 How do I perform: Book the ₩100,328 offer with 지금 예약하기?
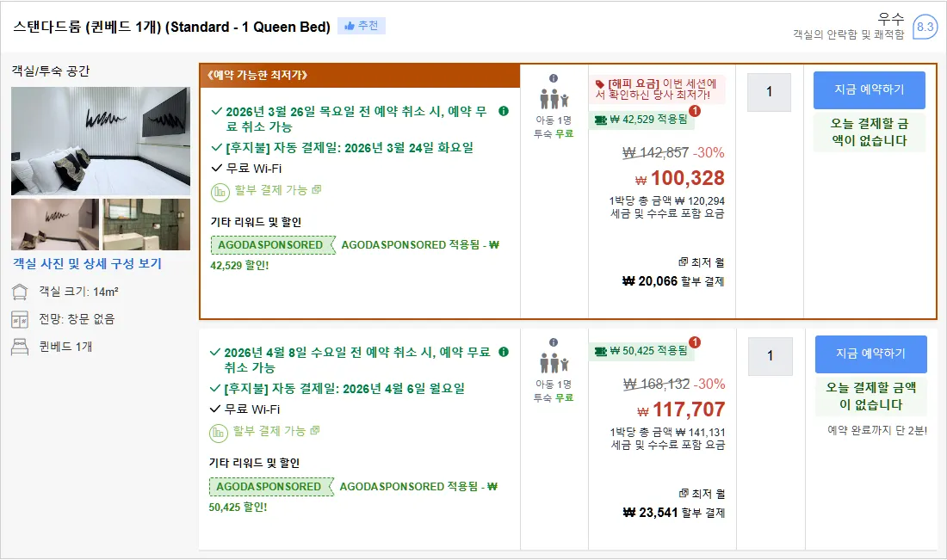870,90
